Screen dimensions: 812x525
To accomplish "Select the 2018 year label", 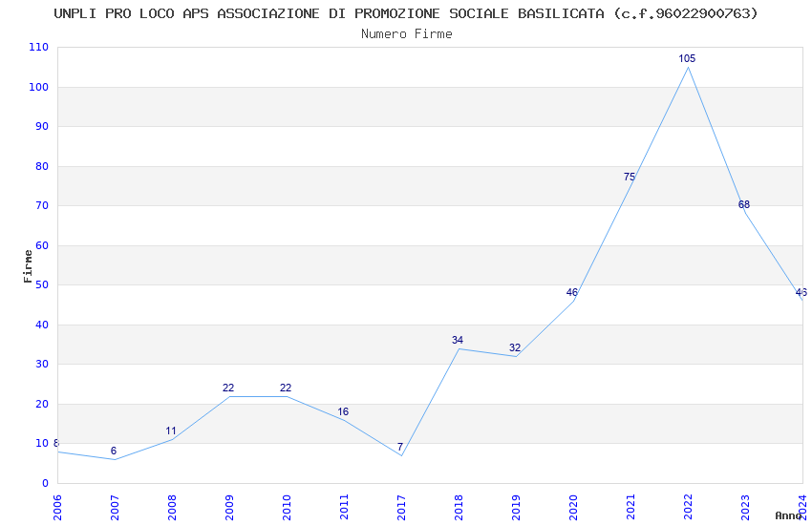I will point(459,507).
